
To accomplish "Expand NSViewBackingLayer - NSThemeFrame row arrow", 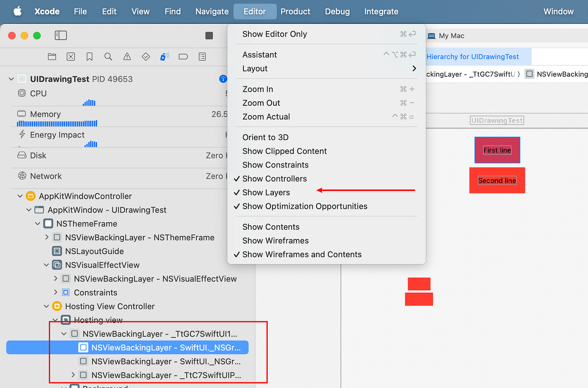I will [47, 237].
